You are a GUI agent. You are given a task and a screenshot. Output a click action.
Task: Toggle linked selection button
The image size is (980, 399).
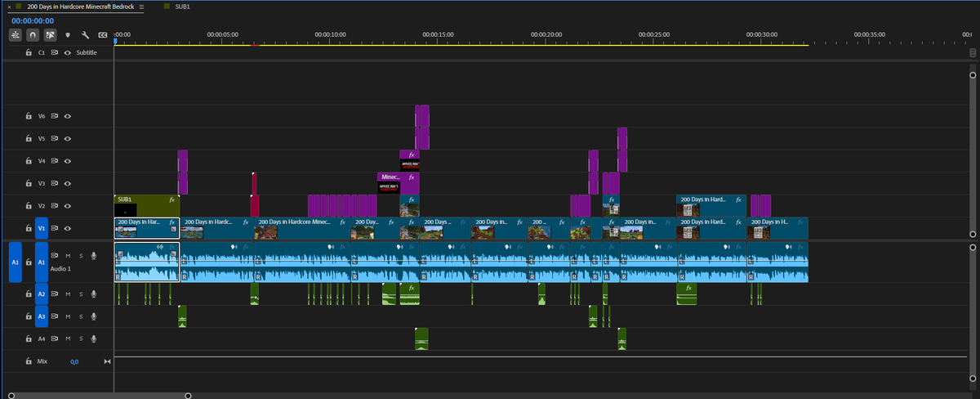point(50,35)
